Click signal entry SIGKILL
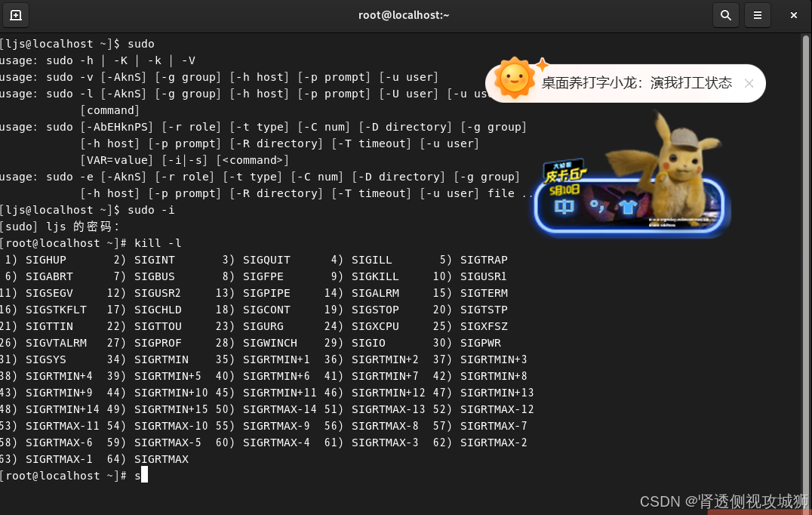The image size is (812, 515). (376, 276)
